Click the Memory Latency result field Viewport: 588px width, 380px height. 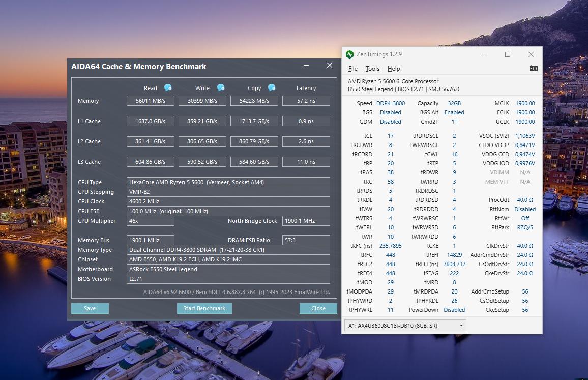point(306,101)
